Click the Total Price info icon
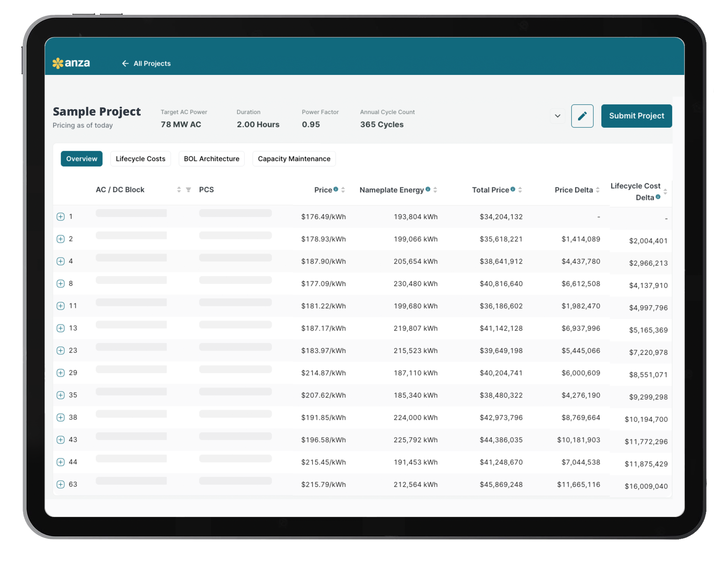The height and width of the screenshot is (561, 728). 513,189
